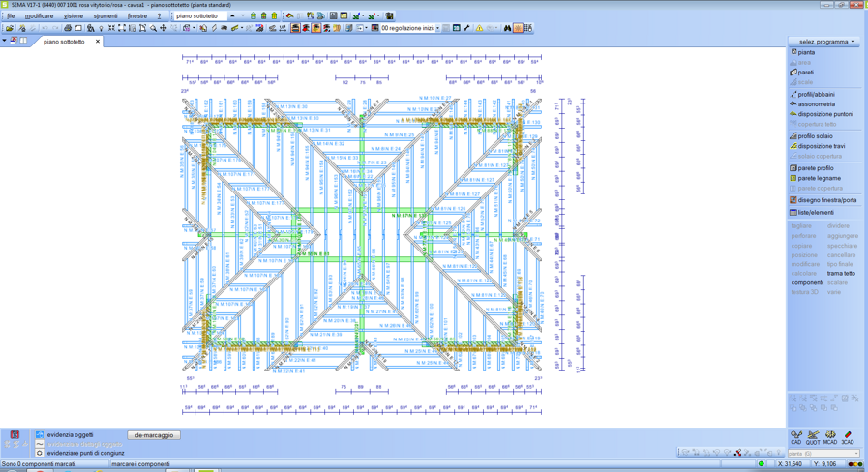Click the trama tetto command
This screenshot has height=472, width=868.
841,273
